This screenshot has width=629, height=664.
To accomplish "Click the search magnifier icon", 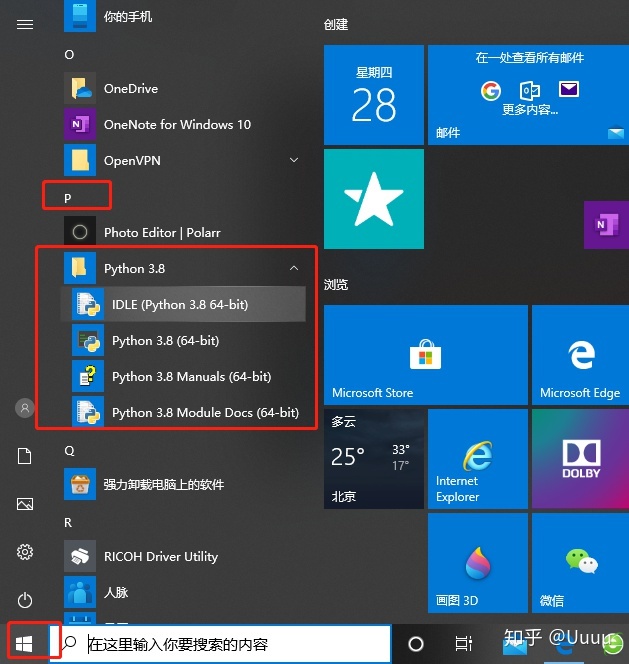I will [69, 643].
